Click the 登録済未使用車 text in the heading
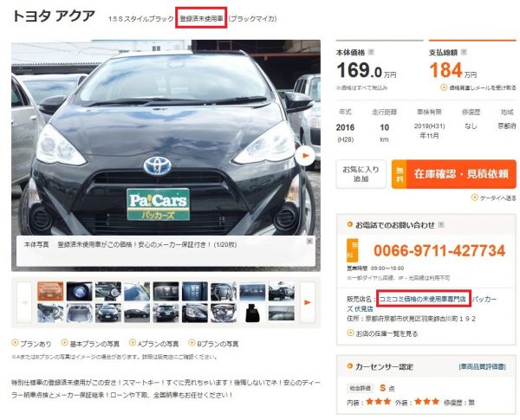Viewport: 520px width, 420px height. coord(201,19)
